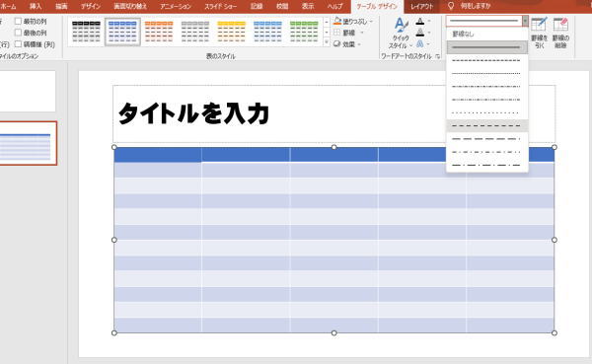The height and width of the screenshot is (364, 592).
Task: Click the first header cell of the table
Action: coord(158,155)
